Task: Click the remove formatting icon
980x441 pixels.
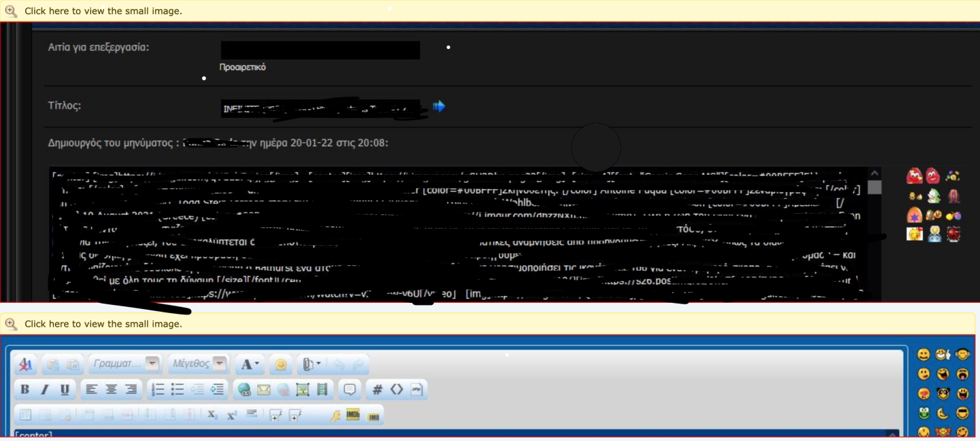Action: (25, 365)
